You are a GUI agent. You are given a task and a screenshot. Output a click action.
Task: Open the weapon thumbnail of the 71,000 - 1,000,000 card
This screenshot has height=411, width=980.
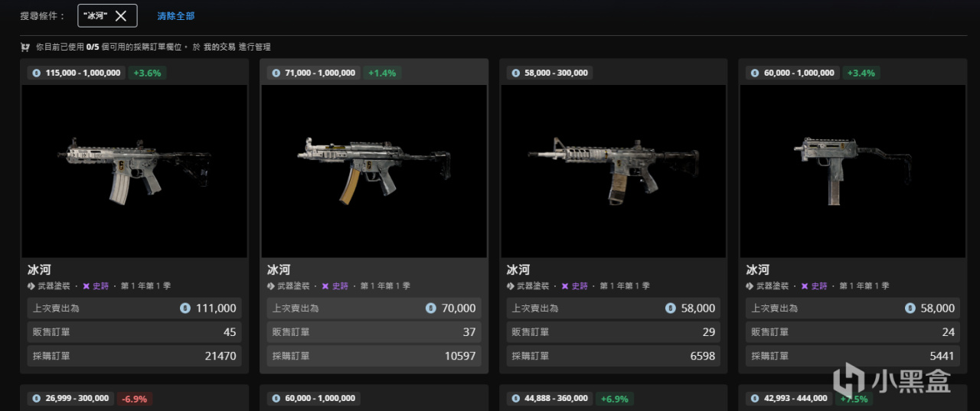pyautogui.click(x=374, y=171)
